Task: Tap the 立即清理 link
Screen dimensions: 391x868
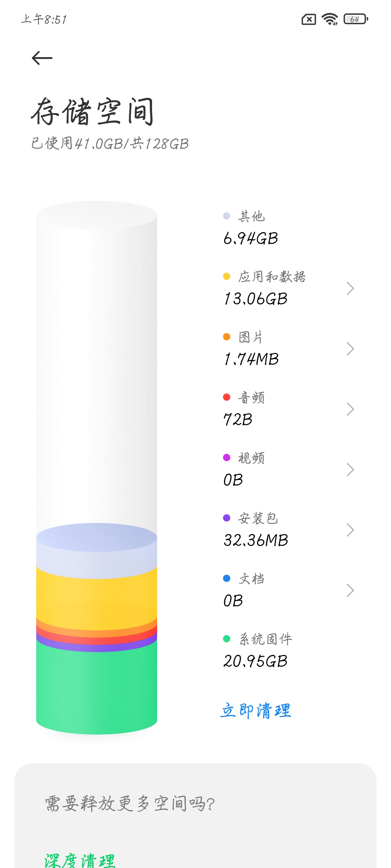Action: (x=256, y=711)
